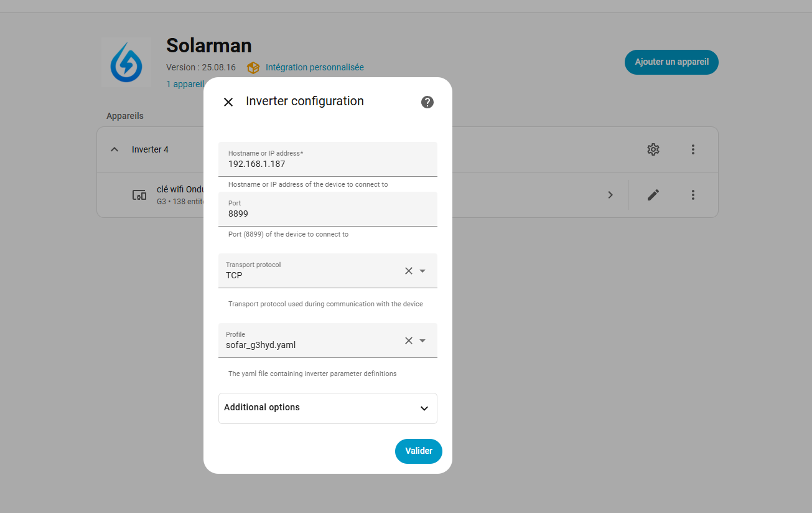Edit the clé wifi device with pencil icon
This screenshot has height=513, width=812.
[x=653, y=195]
